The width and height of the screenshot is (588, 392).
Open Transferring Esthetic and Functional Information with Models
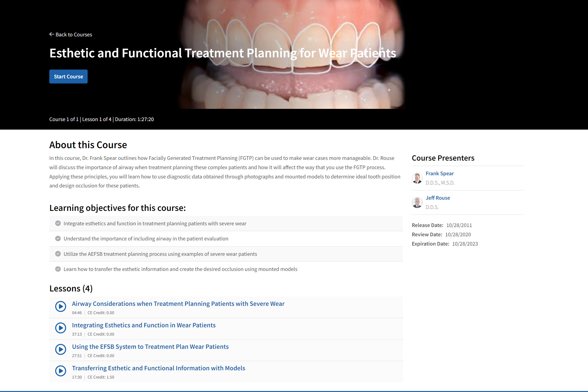point(158,368)
